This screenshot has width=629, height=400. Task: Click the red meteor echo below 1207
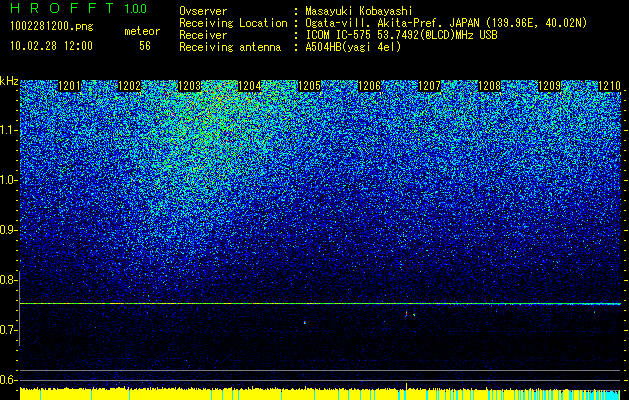click(x=406, y=314)
